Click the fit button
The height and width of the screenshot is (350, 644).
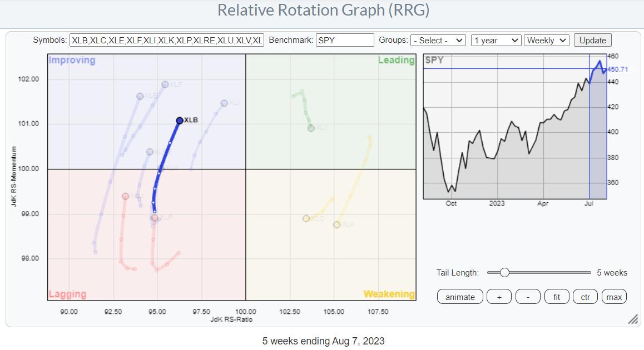point(556,297)
